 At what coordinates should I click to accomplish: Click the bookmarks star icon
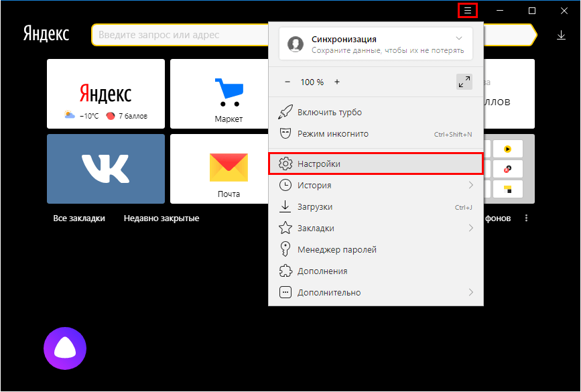285,228
